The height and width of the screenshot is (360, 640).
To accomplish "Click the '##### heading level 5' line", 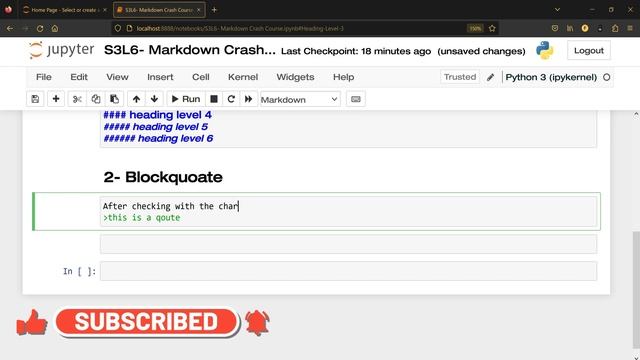I will click(156, 127).
